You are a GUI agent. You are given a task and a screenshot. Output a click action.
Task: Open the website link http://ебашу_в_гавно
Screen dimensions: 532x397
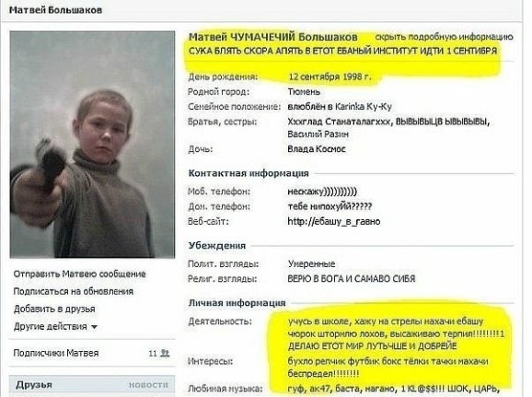click(334, 222)
